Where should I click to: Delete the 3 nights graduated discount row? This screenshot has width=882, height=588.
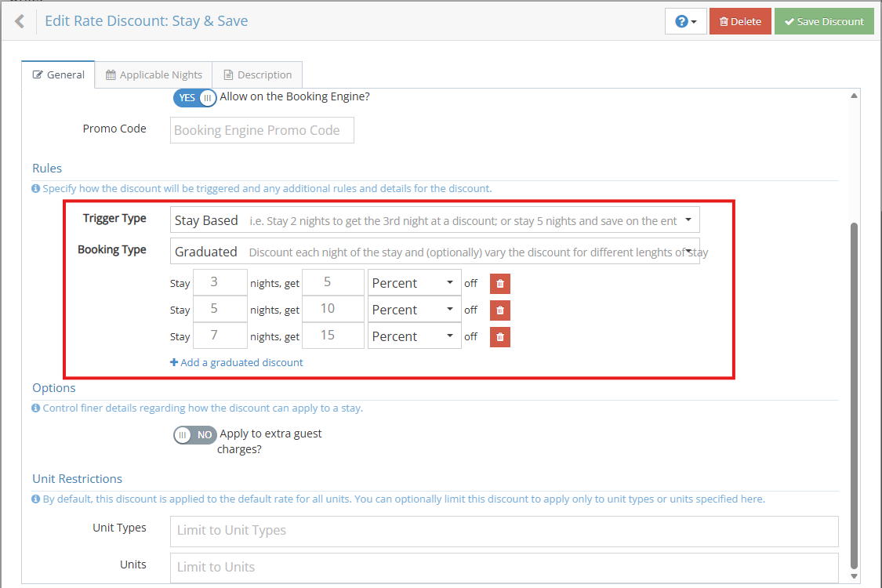click(500, 284)
